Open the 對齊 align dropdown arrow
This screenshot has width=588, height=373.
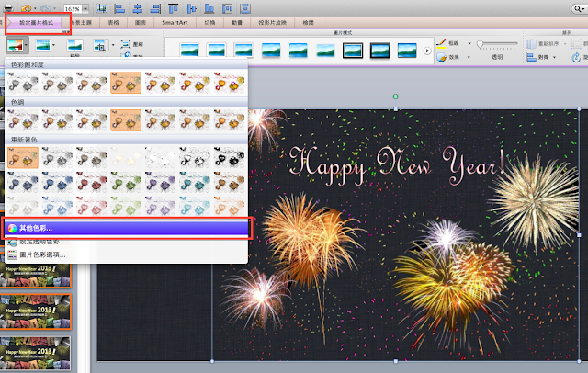pos(554,57)
